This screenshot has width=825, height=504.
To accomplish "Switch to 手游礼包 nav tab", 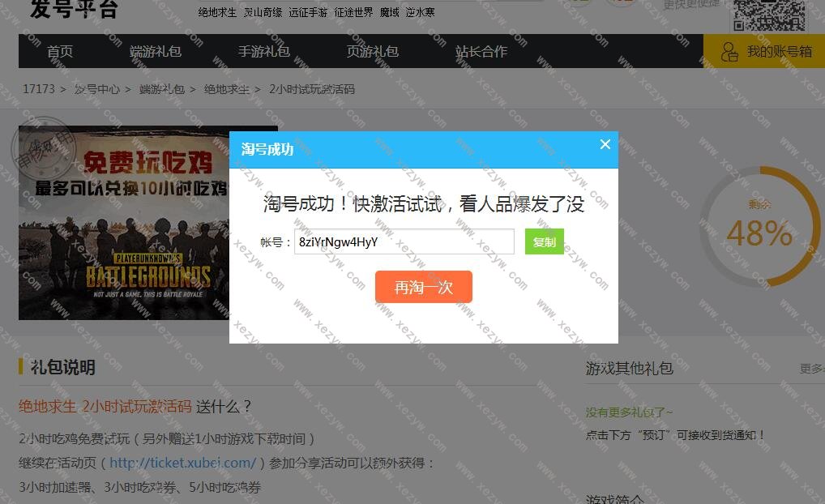I will click(264, 51).
